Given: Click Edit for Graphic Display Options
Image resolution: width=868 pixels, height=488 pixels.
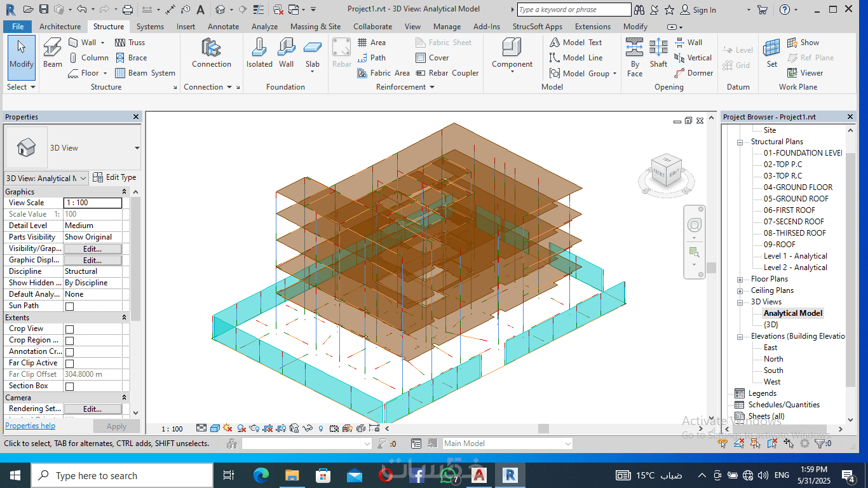Looking at the screenshot, I should [x=93, y=261].
